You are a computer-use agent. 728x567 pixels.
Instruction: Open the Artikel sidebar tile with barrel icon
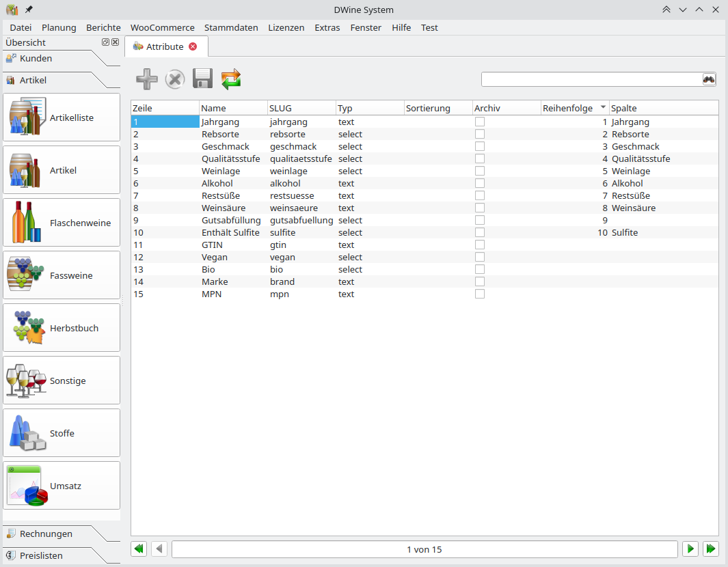pos(62,170)
